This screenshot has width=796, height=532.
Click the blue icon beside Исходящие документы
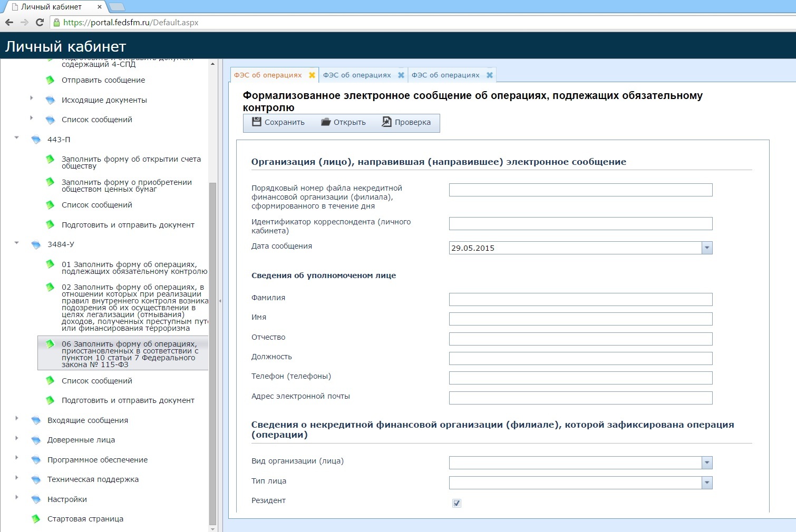click(50, 100)
